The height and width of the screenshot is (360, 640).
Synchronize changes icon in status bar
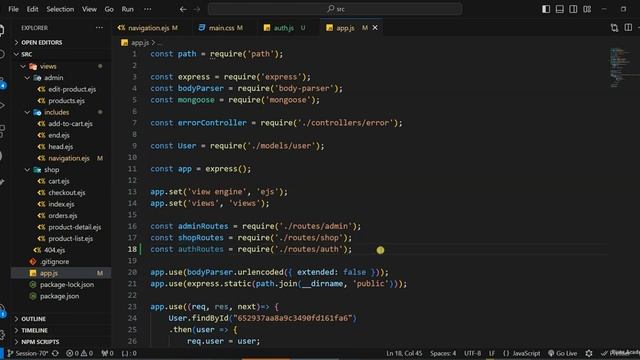[56, 353]
